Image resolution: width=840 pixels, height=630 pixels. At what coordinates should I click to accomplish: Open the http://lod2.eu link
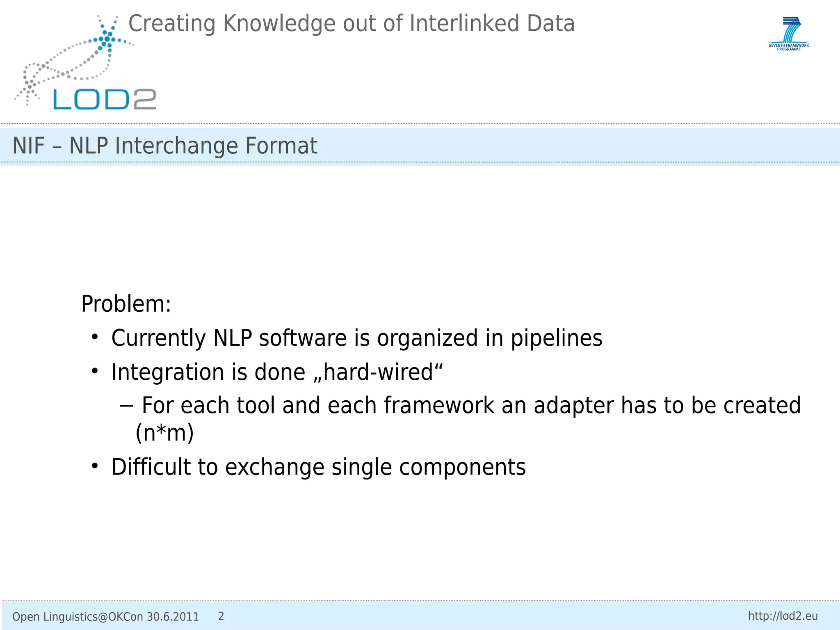pyautogui.click(x=783, y=616)
